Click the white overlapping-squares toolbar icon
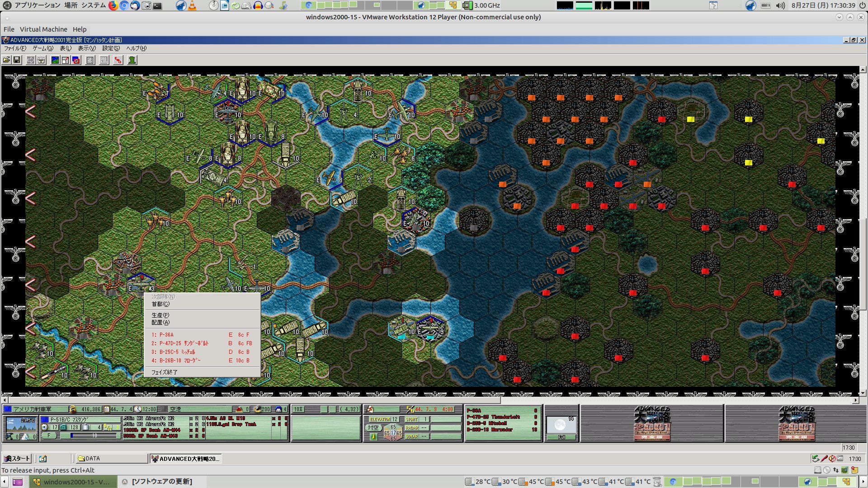The width and height of the screenshot is (868, 488). [66, 60]
